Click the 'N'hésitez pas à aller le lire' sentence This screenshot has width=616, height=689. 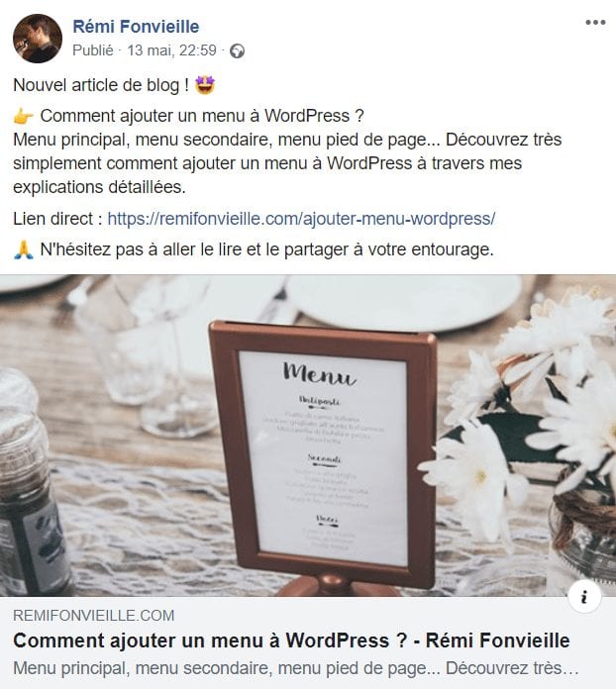[266, 249]
